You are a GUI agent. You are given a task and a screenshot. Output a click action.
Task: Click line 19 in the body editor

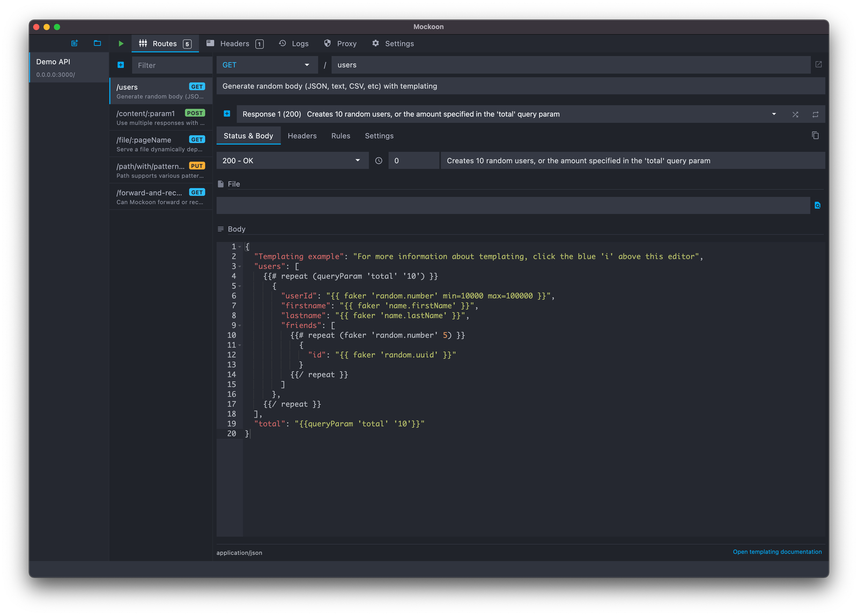[534, 424]
